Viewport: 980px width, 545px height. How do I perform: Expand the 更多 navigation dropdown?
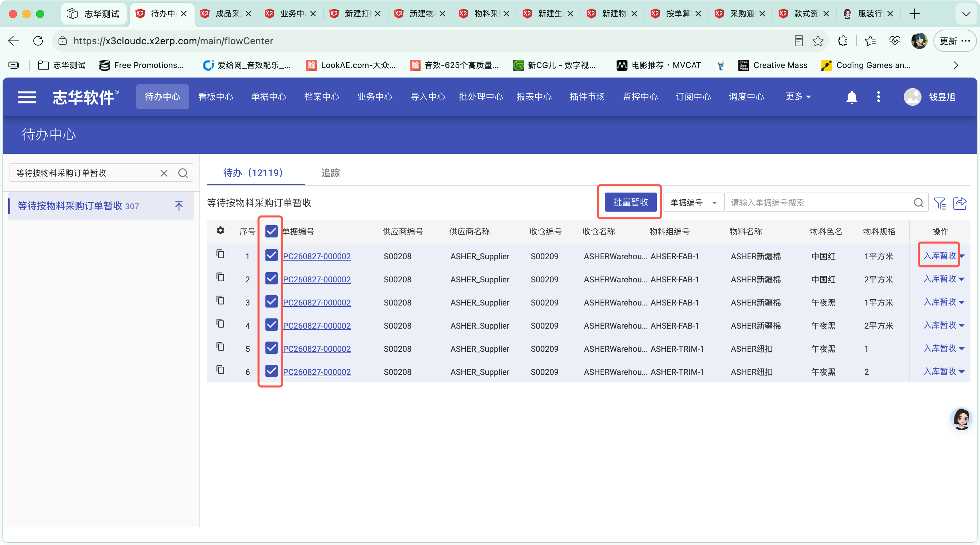tap(798, 97)
